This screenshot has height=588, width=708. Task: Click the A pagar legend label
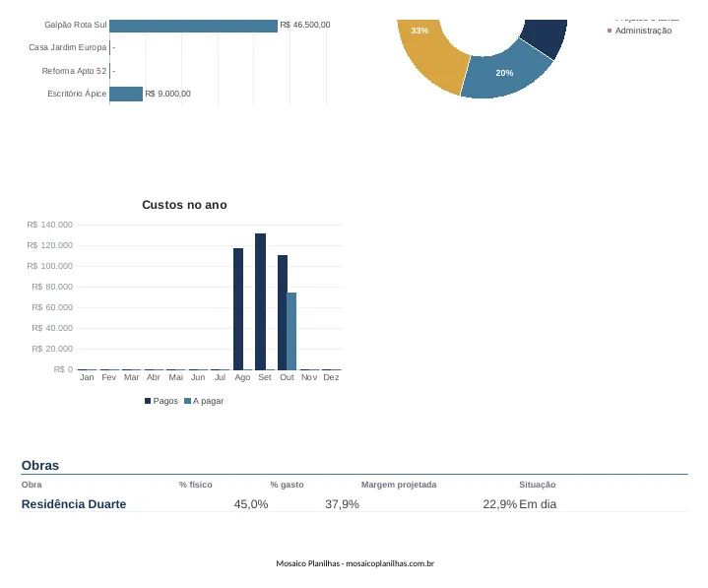tap(208, 401)
